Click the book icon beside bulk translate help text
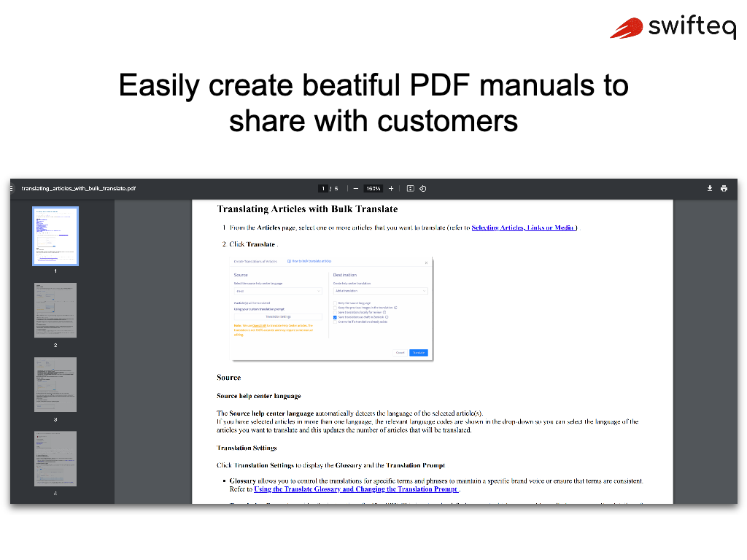The image size is (747, 560). coord(289,261)
